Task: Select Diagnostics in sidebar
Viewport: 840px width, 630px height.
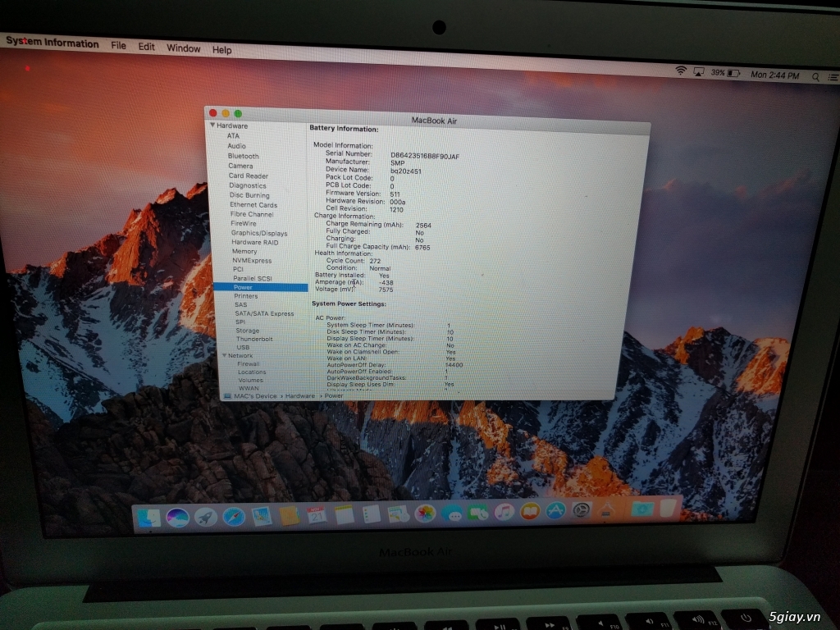Action: [x=248, y=185]
